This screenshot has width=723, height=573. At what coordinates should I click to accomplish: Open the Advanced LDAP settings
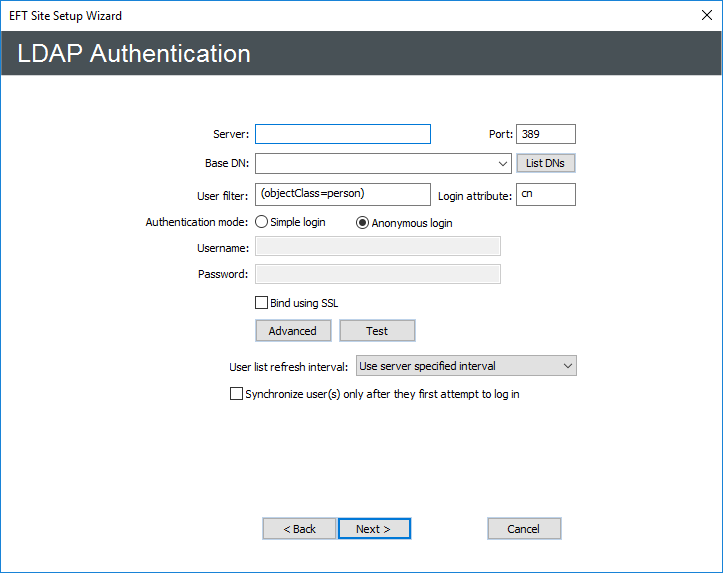[292, 331]
